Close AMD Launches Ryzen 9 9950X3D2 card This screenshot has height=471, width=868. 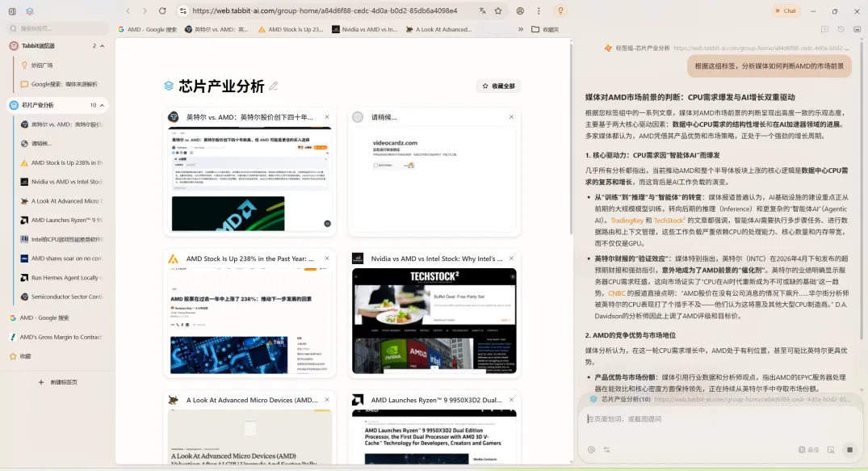(511, 400)
